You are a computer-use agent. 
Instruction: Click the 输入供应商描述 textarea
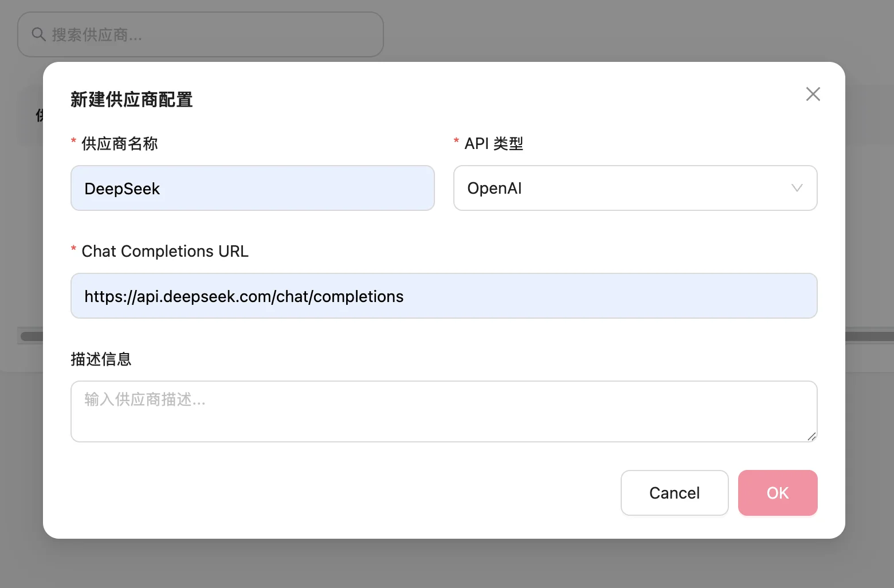click(x=444, y=411)
